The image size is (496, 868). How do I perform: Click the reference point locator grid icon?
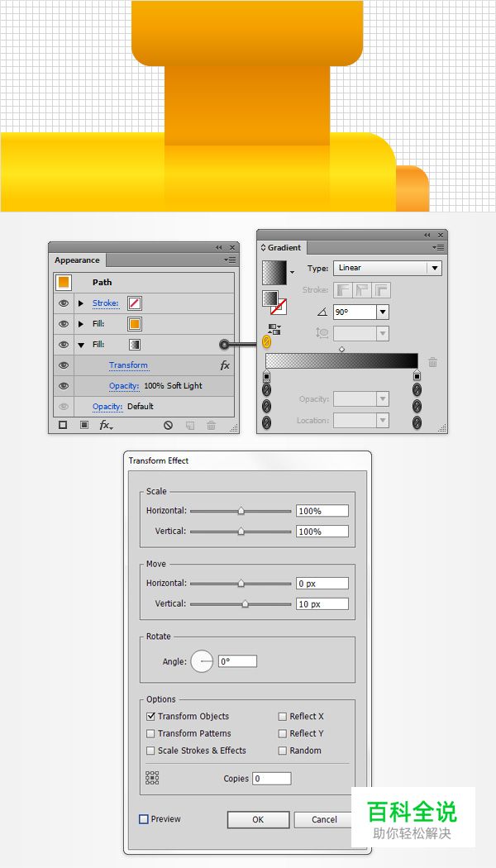(x=152, y=778)
